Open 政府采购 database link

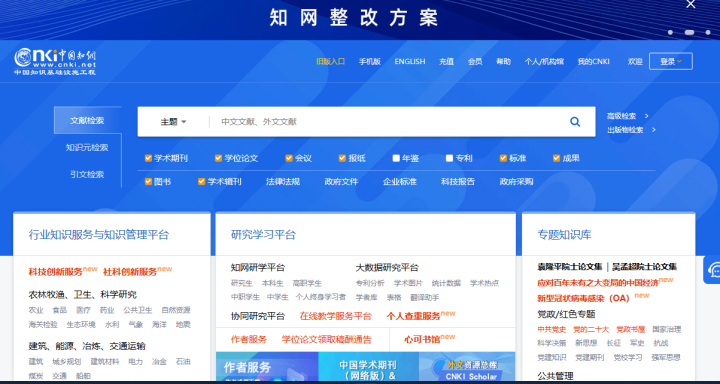pyautogui.click(x=516, y=181)
